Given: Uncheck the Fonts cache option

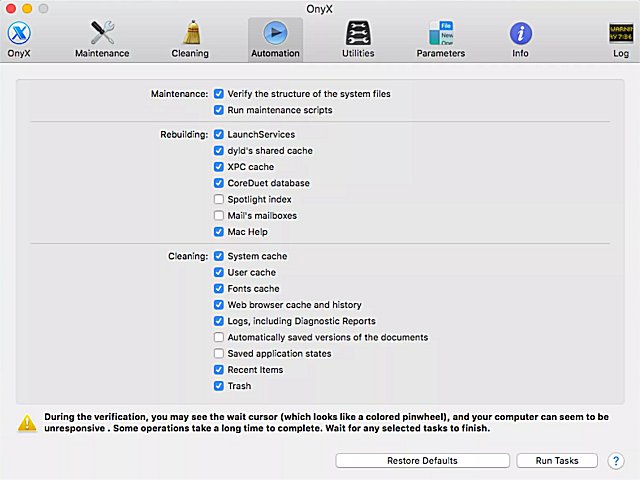Looking at the screenshot, I should 219,289.
